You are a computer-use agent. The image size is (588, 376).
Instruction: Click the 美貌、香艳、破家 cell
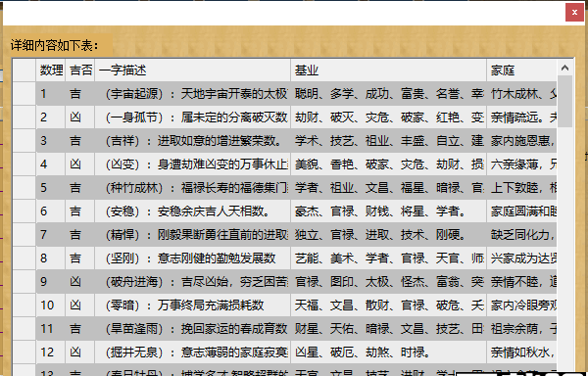(388, 164)
